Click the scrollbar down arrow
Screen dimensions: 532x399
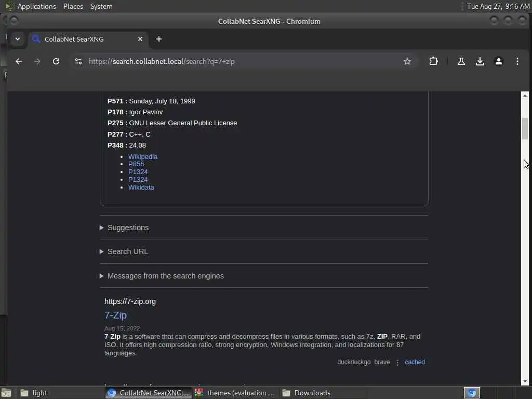(525, 381)
